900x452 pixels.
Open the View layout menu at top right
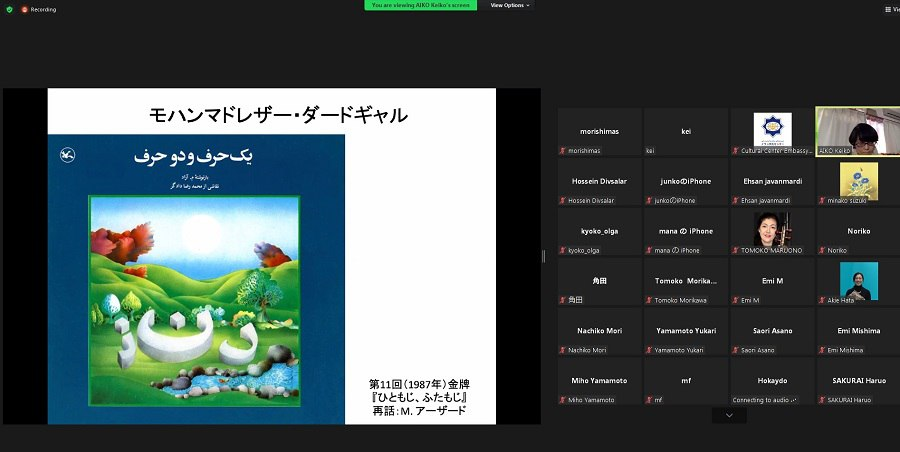coord(890,9)
